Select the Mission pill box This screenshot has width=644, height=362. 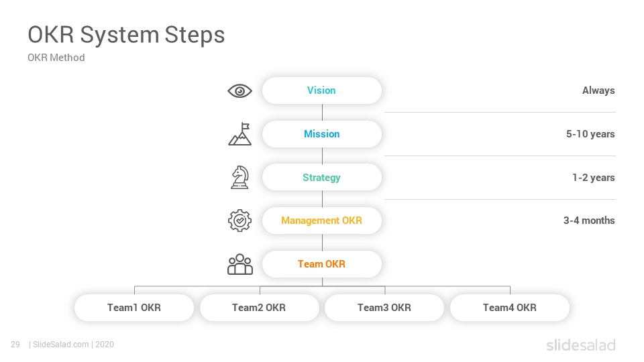pyautogui.click(x=322, y=134)
